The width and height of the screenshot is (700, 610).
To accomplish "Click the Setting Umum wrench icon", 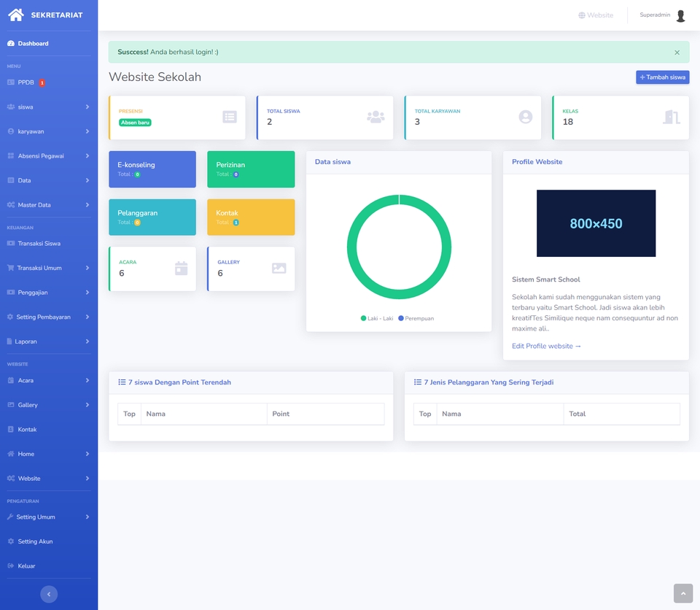I will pos(9,517).
